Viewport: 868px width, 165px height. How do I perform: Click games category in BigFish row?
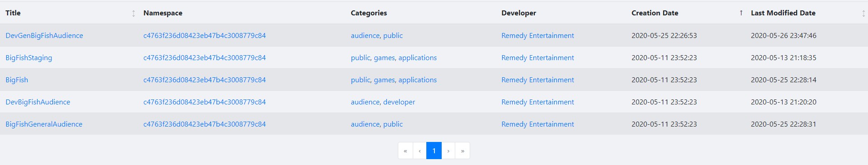384,80
